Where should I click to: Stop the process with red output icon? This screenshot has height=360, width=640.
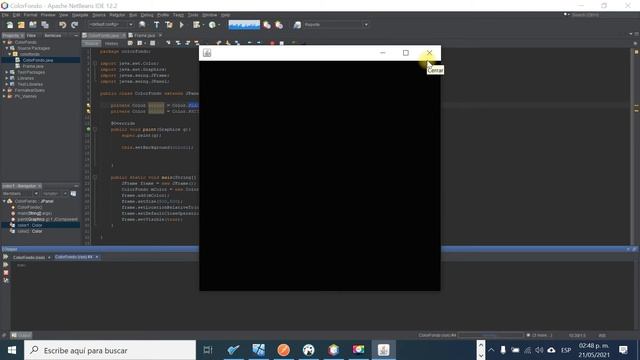pos(6,272)
